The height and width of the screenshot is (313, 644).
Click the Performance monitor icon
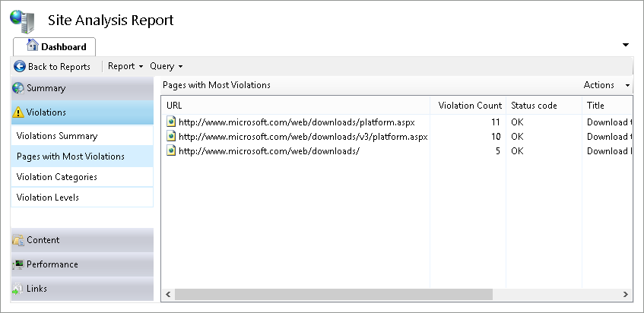click(18, 264)
